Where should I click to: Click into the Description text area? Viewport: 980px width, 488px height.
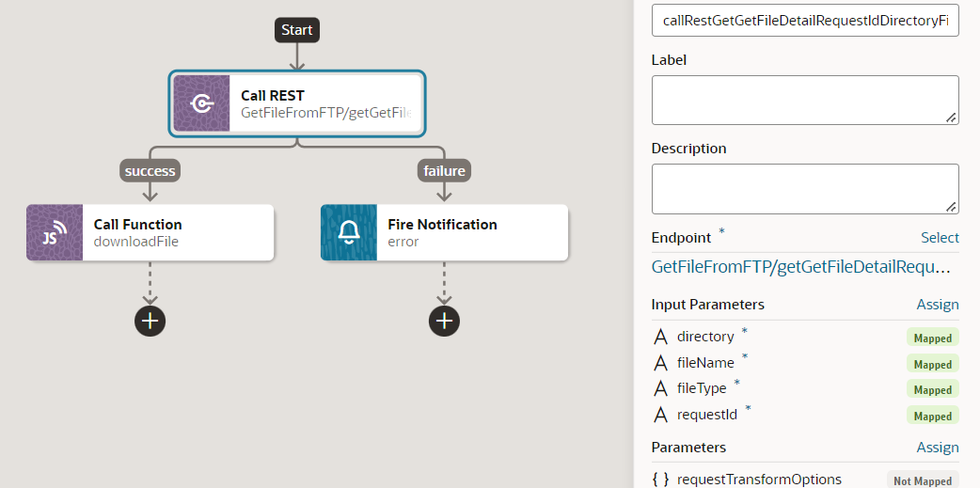[805, 189]
